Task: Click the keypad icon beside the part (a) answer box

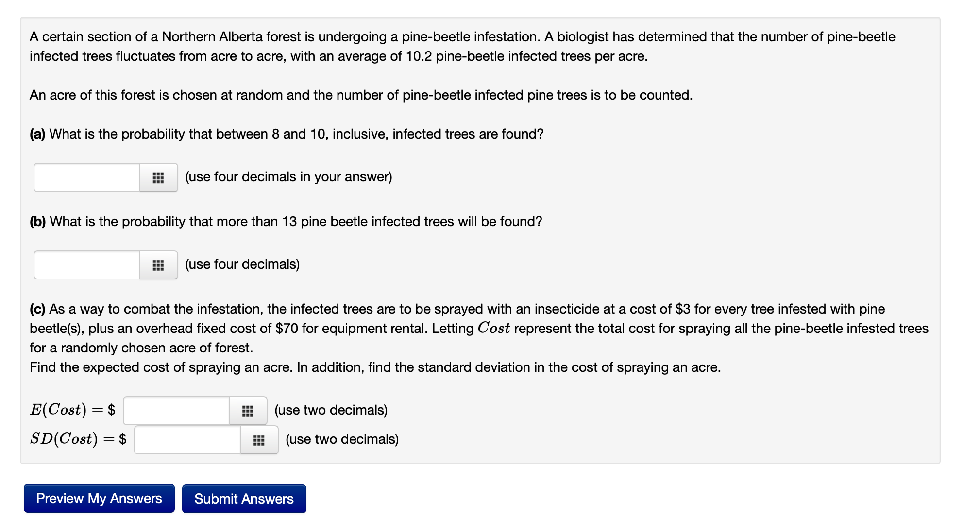Action: tap(158, 177)
